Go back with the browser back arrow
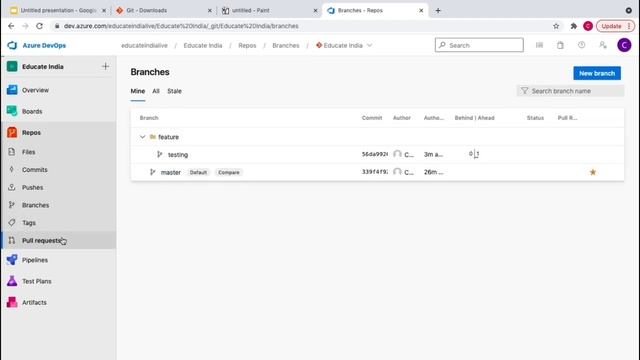 pyautogui.click(x=11, y=26)
